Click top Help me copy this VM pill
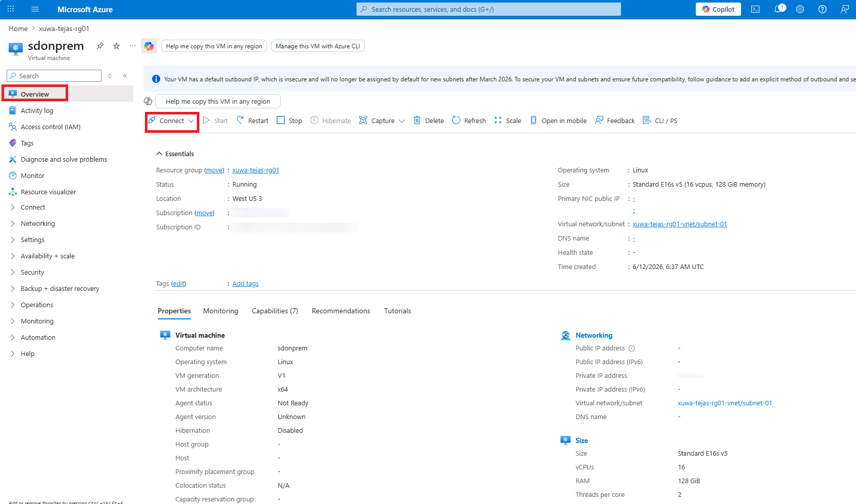 [214, 46]
